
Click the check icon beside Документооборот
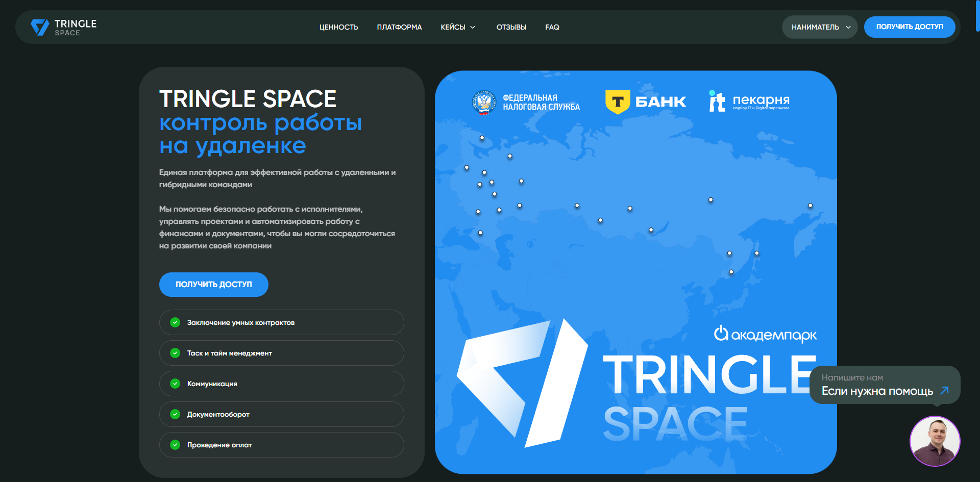click(175, 414)
